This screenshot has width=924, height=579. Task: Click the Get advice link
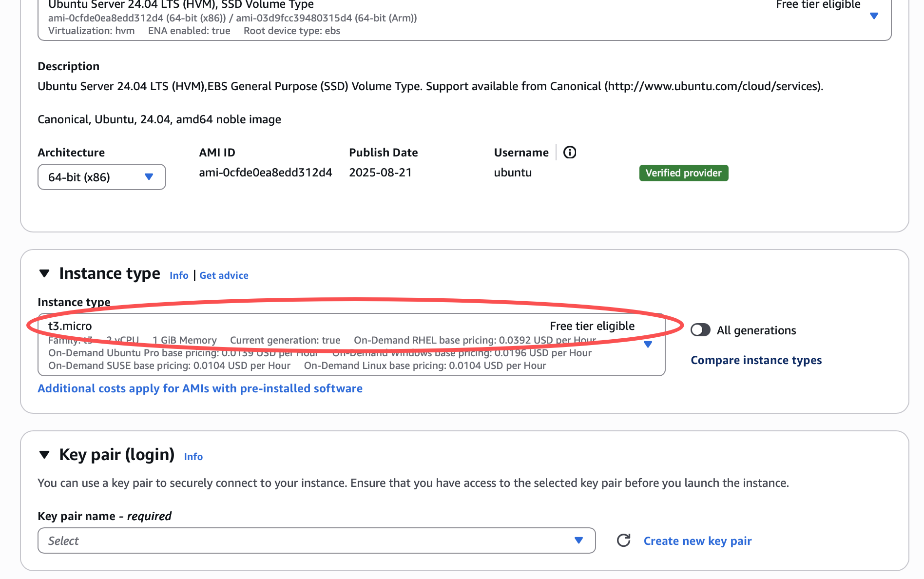(x=224, y=275)
